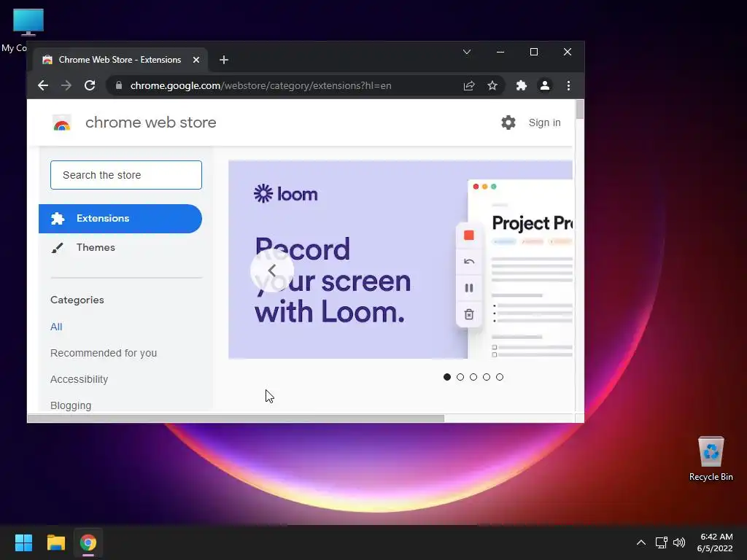This screenshot has height=560, width=747.
Task: Choose Recommended for you category
Action: coord(104,353)
